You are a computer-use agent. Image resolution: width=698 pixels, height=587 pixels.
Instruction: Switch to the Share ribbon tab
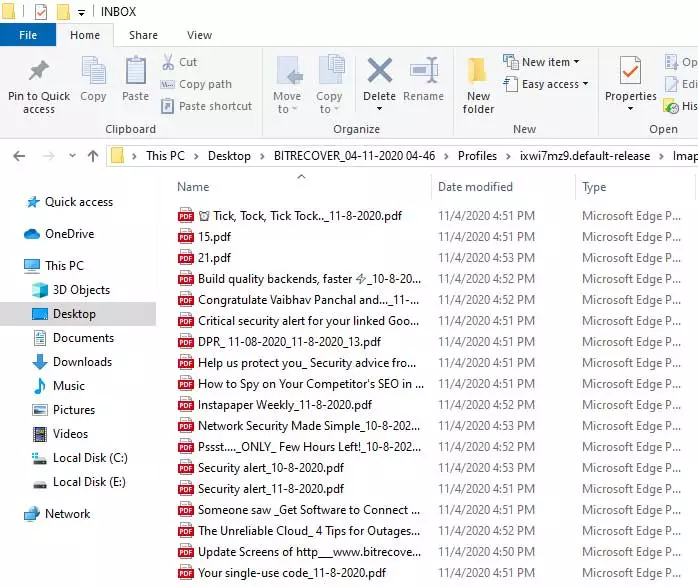[x=143, y=35]
